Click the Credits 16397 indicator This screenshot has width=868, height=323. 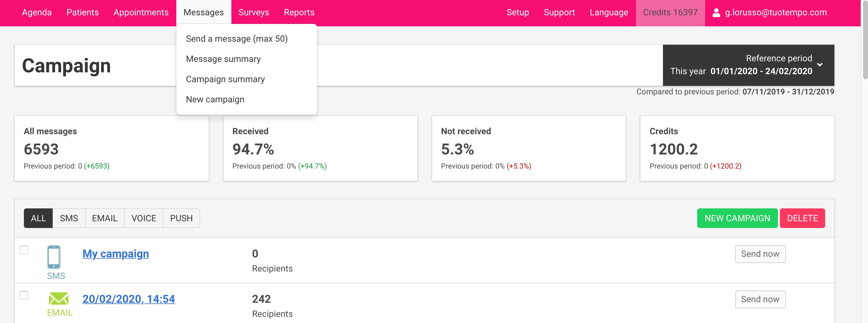[670, 13]
